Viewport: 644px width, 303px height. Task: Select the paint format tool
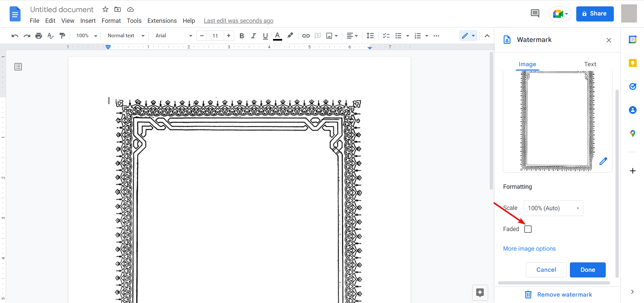62,36
